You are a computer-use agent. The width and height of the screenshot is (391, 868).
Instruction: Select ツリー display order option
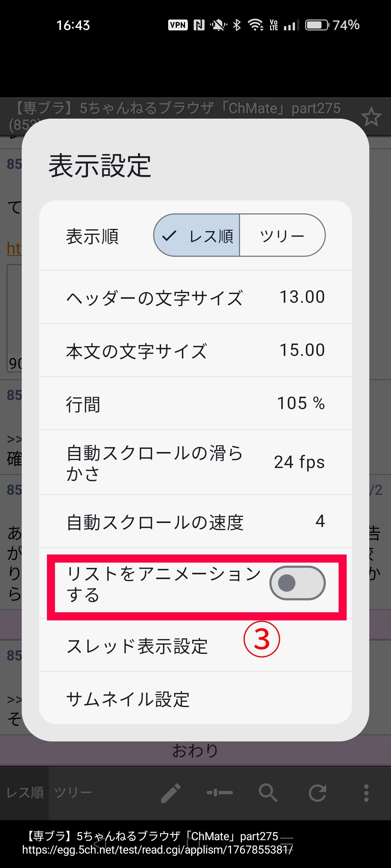[x=282, y=235]
